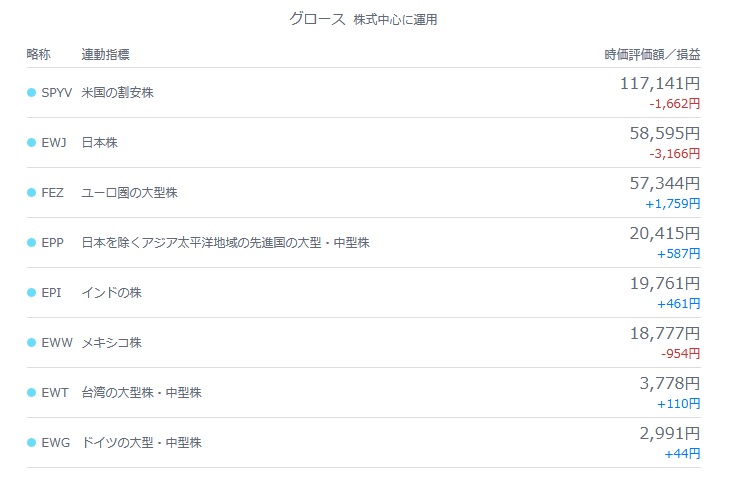The height and width of the screenshot is (489, 739).
Task: Click the ユーロ圏の大型株 description
Action: (x=130, y=193)
